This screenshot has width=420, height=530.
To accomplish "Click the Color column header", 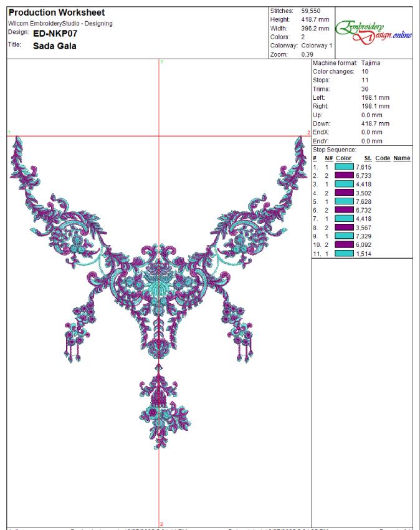I will click(x=343, y=159).
